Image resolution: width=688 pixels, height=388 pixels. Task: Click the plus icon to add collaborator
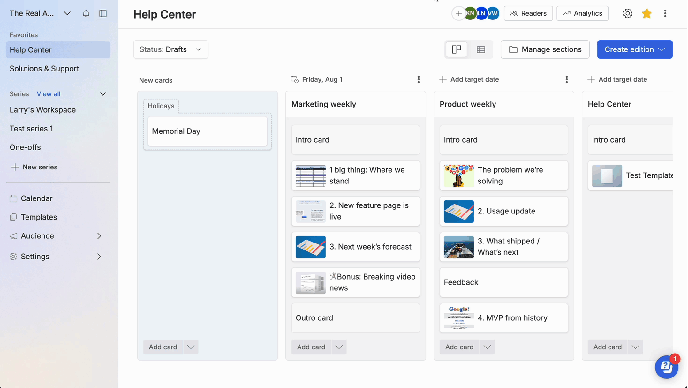[x=458, y=14]
